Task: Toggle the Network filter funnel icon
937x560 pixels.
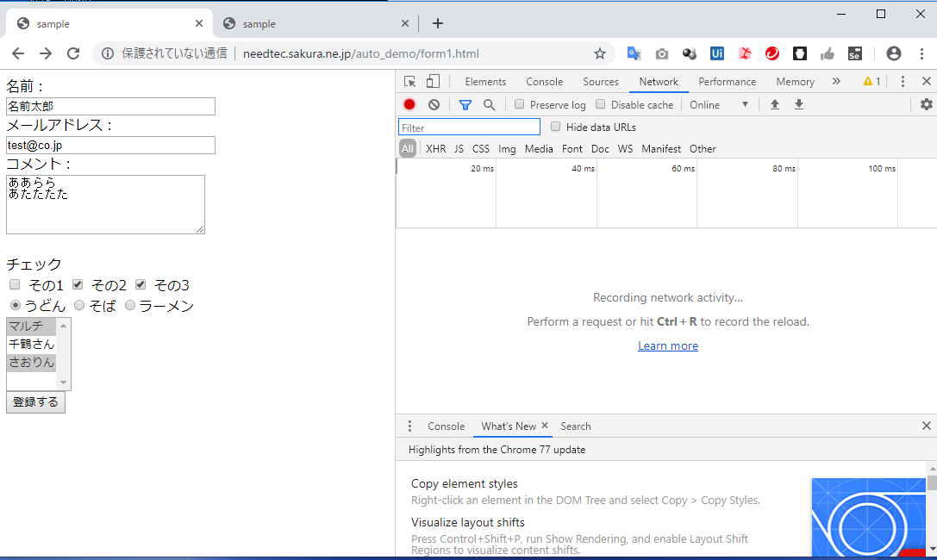Action: click(x=465, y=105)
